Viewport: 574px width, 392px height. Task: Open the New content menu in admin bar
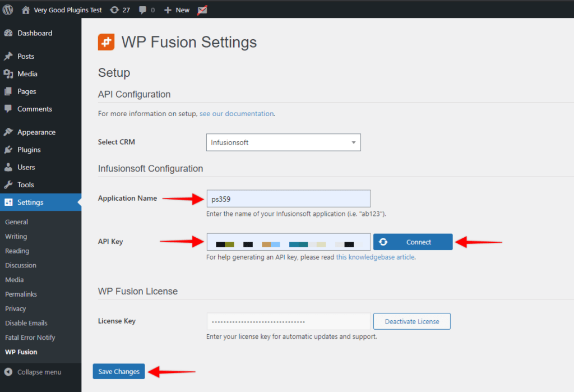pyautogui.click(x=177, y=10)
